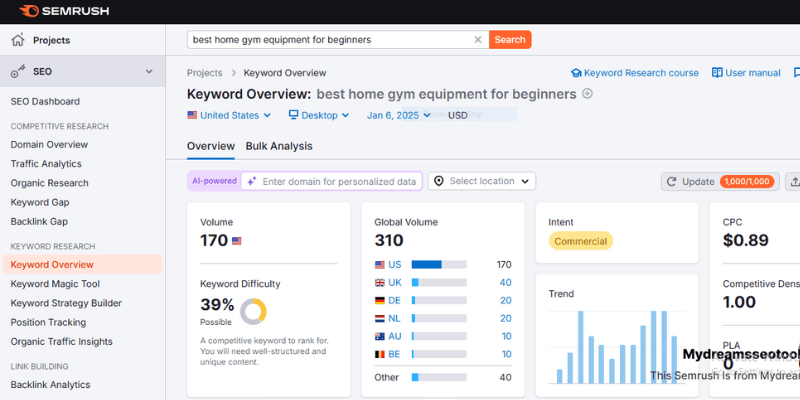Click the United States flag icon

pos(192,115)
